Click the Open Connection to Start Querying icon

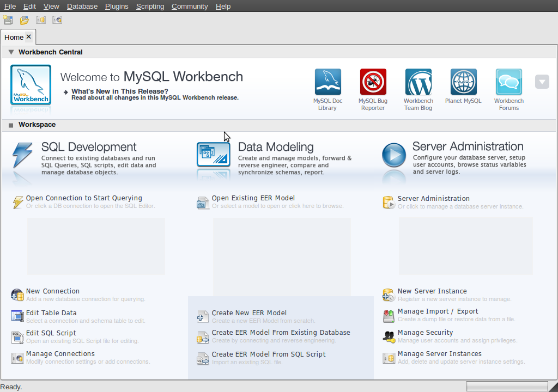click(x=18, y=202)
